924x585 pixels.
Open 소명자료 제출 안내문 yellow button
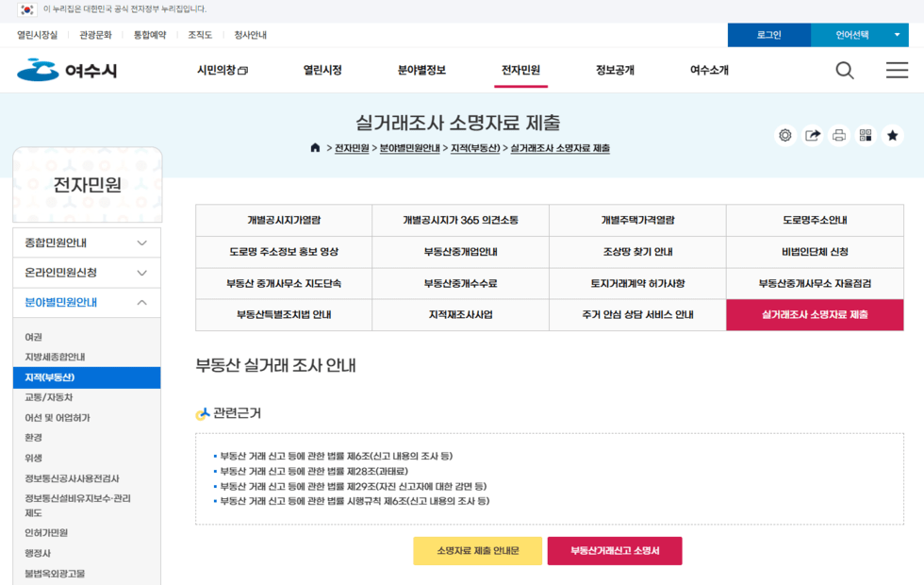coord(477,551)
